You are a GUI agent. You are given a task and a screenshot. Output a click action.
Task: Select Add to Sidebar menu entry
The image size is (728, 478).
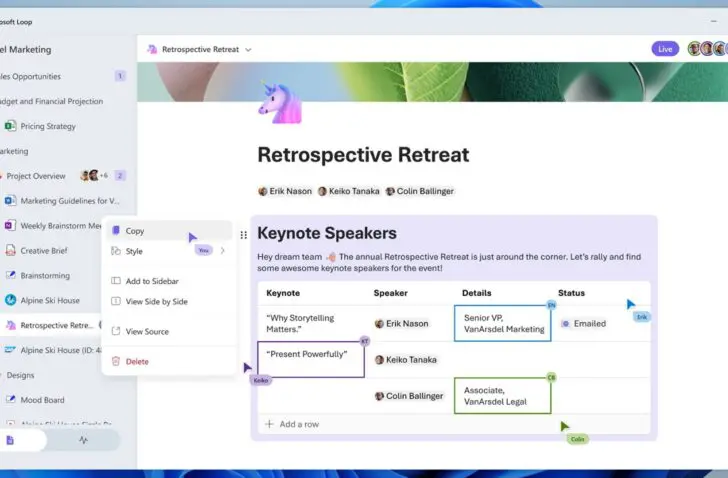click(x=169, y=281)
